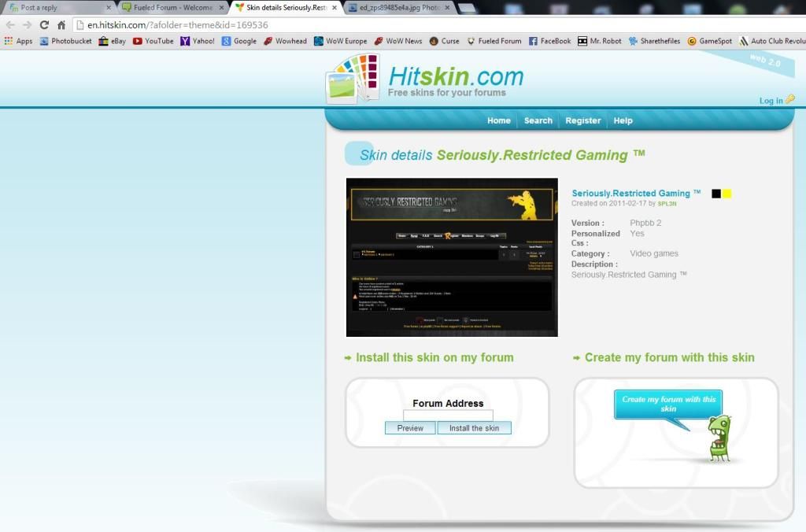Click the 'Free skins for your forums' tagline
The height and width of the screenshot is (532, 806).
coord(447,93)
